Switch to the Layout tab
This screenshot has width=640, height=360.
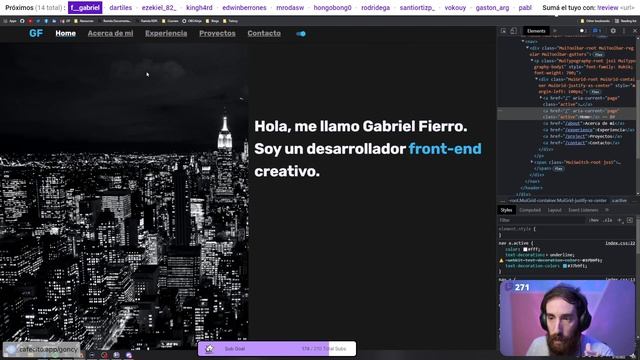pos(554,210)
